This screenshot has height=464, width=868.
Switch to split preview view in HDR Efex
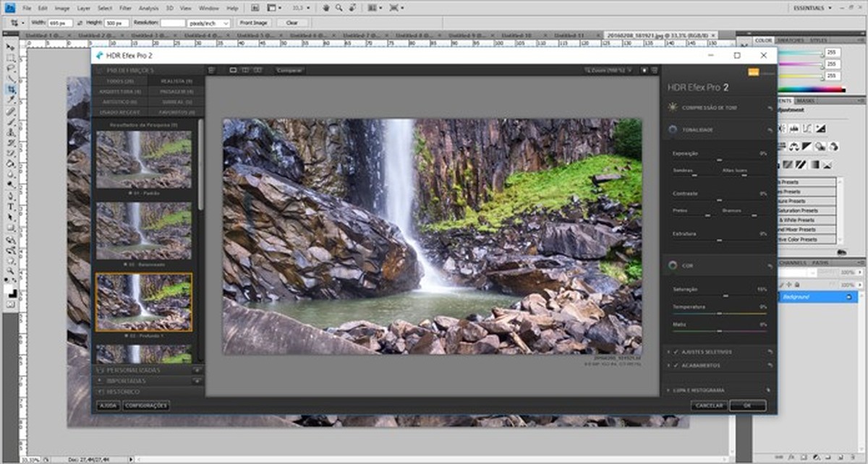pos(245,70)
